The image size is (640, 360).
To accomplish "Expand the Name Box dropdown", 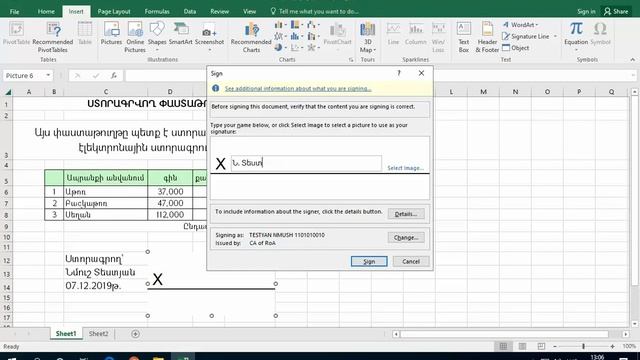I will (x=48, y=76).
